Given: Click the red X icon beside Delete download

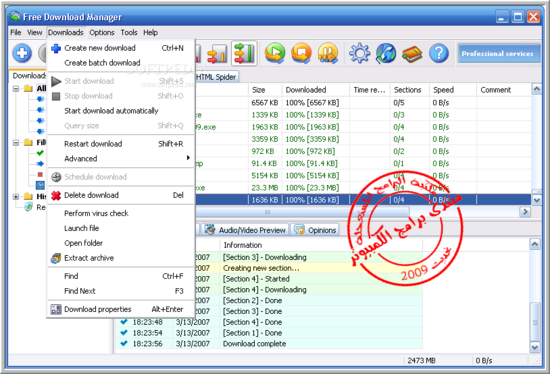Looking at the screenshot, I should 56,195.
